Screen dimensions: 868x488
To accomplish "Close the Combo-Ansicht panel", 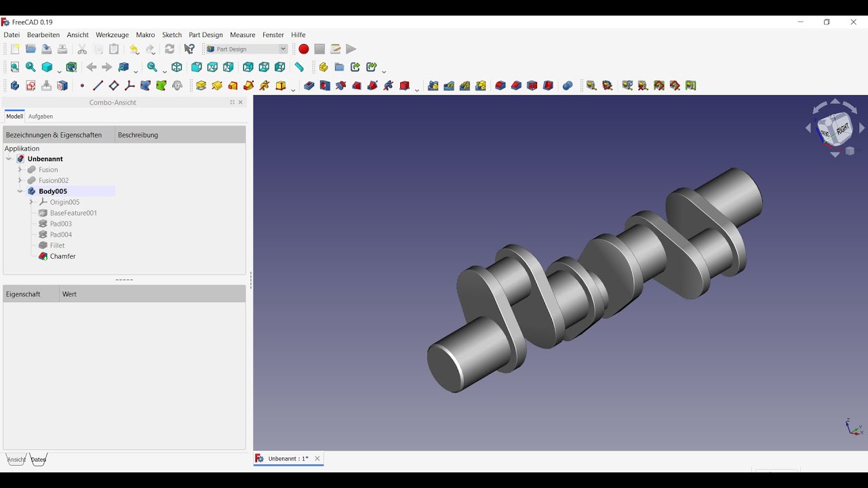I will click(241, 102).
